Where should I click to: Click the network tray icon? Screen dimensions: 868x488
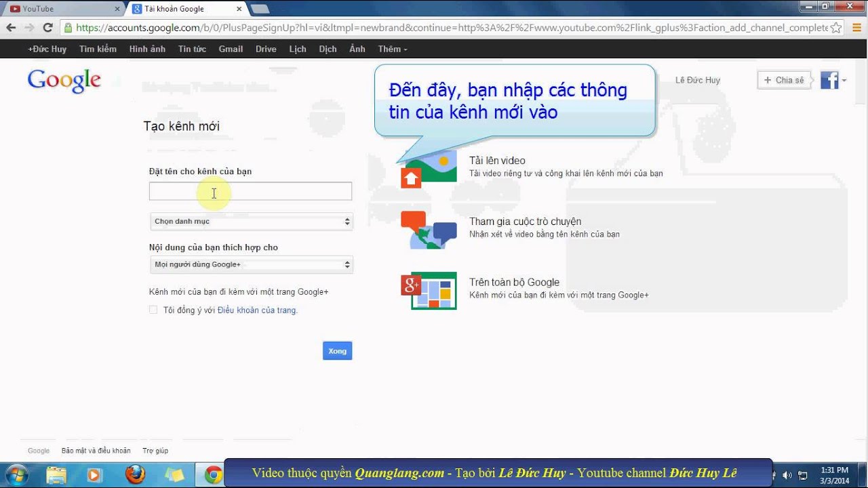pos(803,475)
